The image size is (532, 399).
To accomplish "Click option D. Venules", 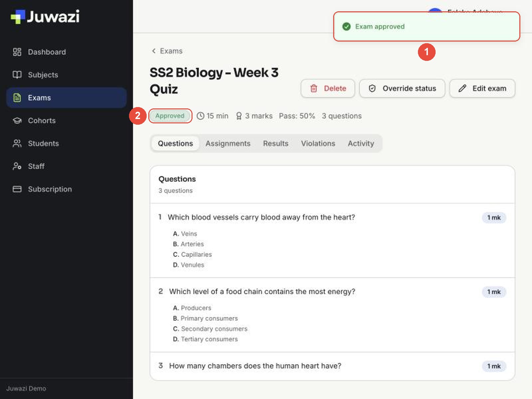I will click(x=189, y=265).
